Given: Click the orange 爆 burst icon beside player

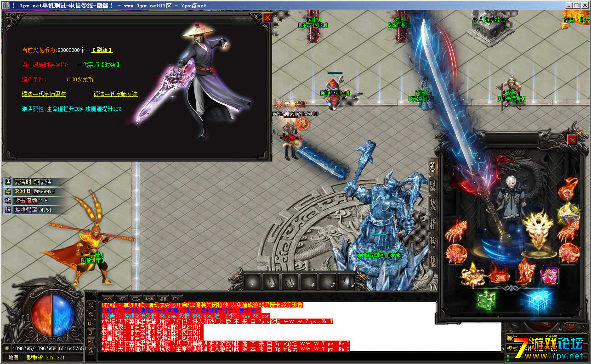Looking at the screenshot, I should point(302,123).
